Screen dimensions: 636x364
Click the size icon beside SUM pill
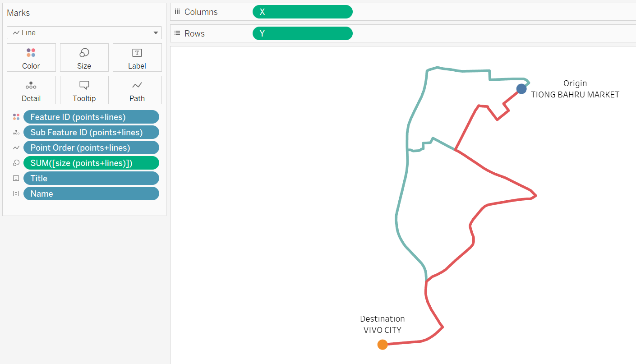pos(16,163)
